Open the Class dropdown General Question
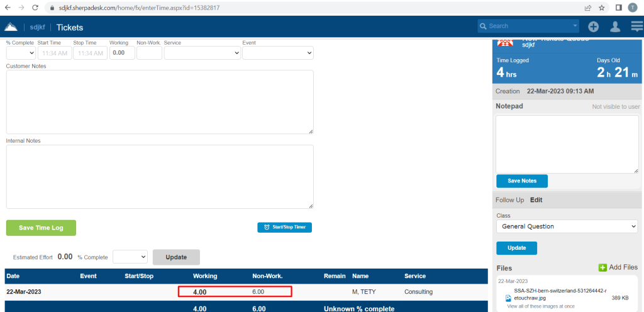644x312 pixels. click(x=567, y=226)
